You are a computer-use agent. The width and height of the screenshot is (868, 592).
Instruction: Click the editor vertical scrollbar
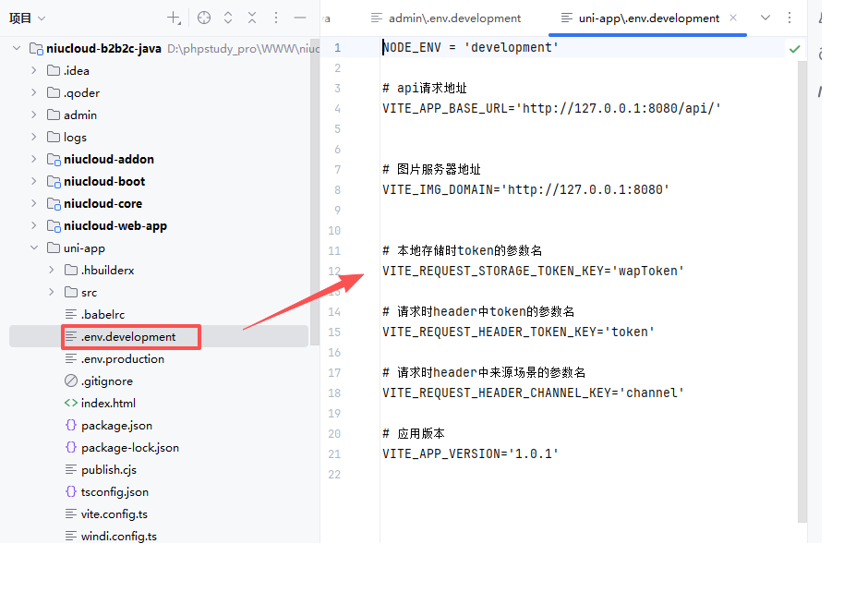point(802,277)
